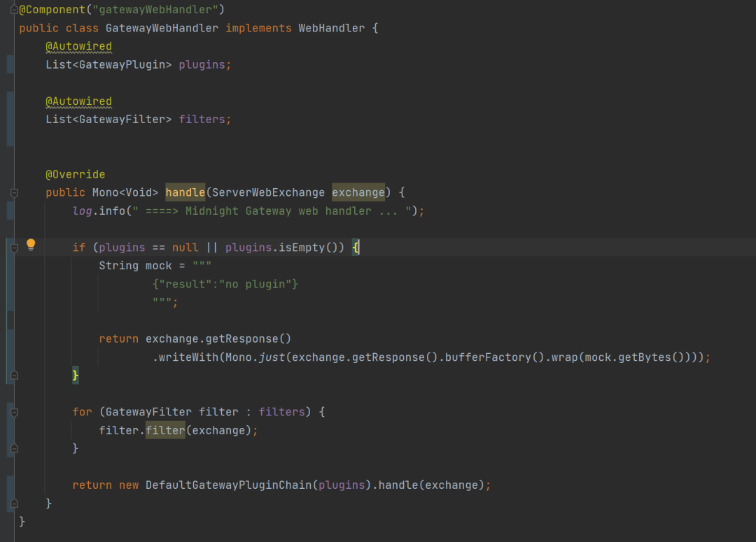The height and width of the screenshot is (542, 756).
Task: Click the {"result":"no plugin"} text block
Action: tap(225, 284)
